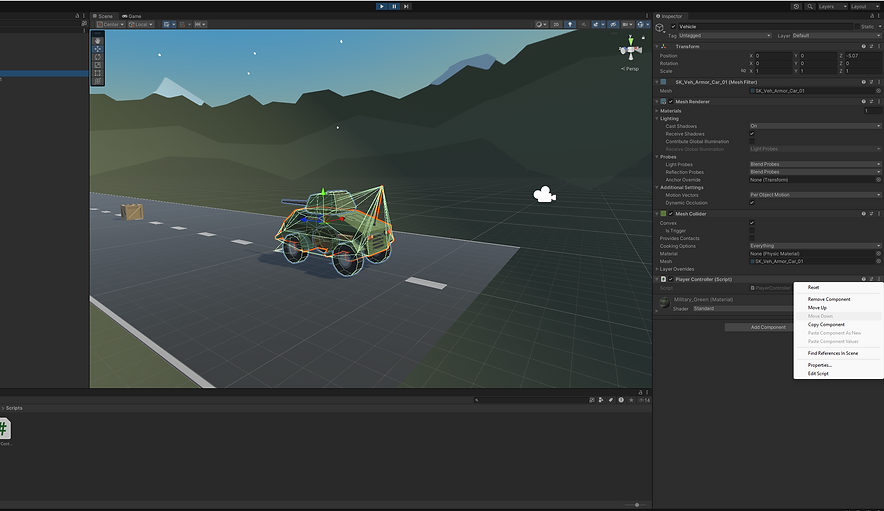Screen dimensions: 884x511
Task: Open Mesh Filter object picker
Action: pos(878,91)
